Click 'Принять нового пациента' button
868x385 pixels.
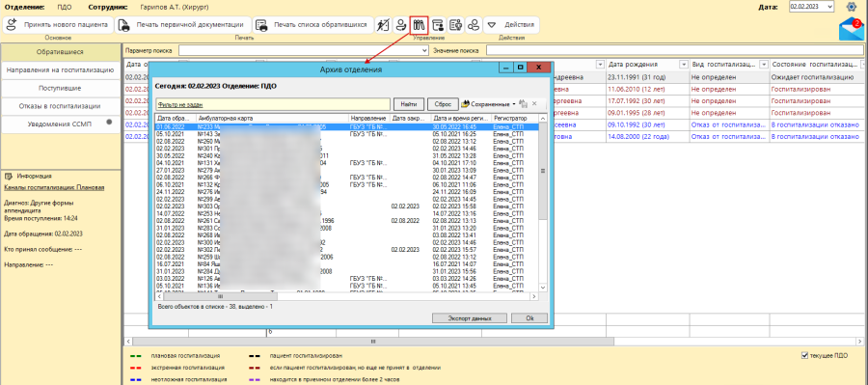click(58, 25)
